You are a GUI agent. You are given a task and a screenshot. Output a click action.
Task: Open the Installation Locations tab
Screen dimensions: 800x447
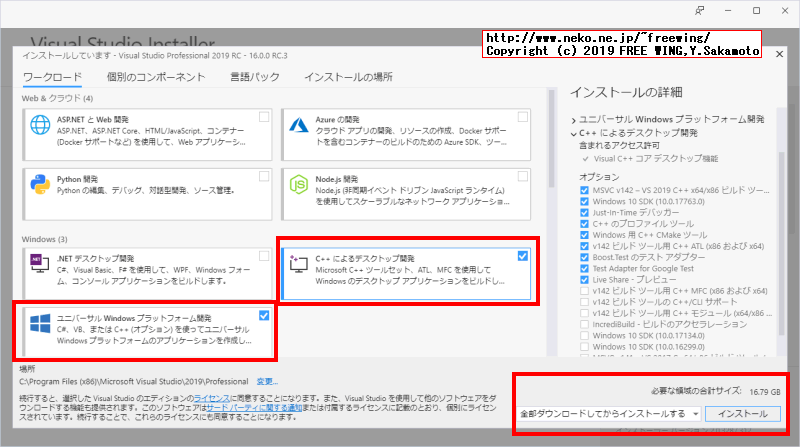348,77
